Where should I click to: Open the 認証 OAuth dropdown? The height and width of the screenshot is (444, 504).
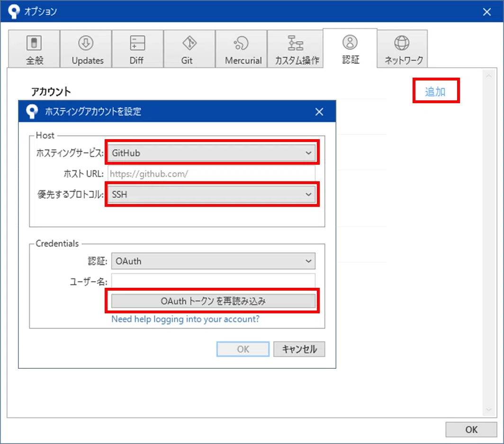tap(213, 261)
